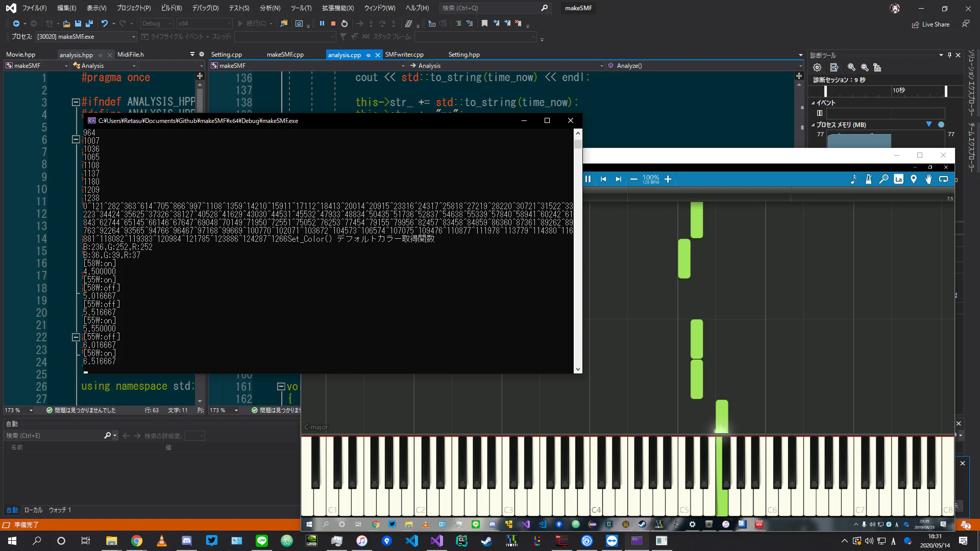Viewport: 980px width, 551px height.
Task: Open the magnifier zoom tool in the player
Action: coord(884,179)
